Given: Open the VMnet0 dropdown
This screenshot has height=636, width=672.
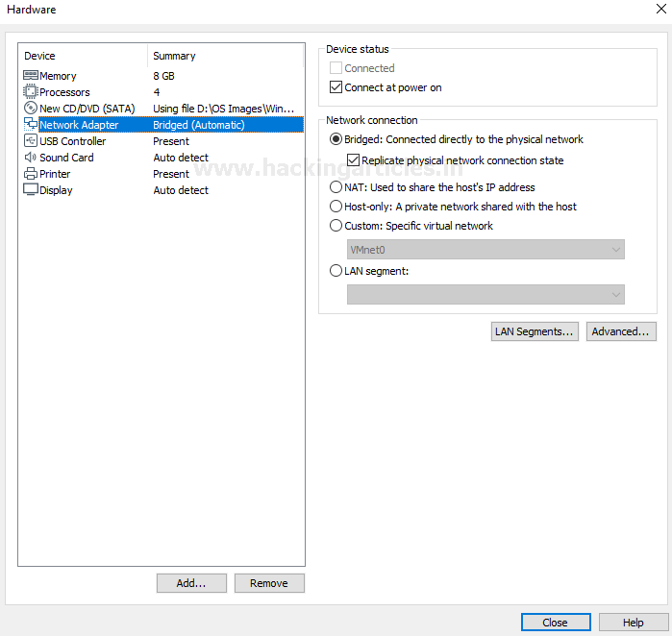Looking at the screenshot, I should (485, 249).
